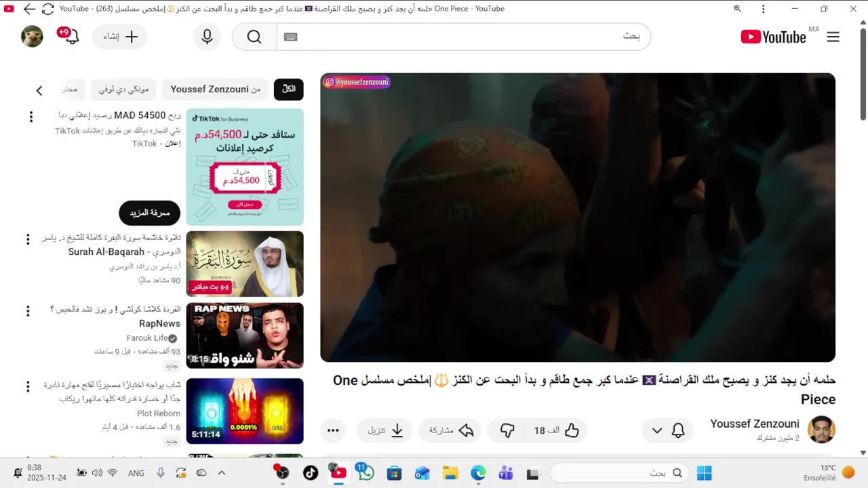The image size is (868, 488).
Task: Open WhatsApp from the taskbar
Action: [x=366, y=472]
